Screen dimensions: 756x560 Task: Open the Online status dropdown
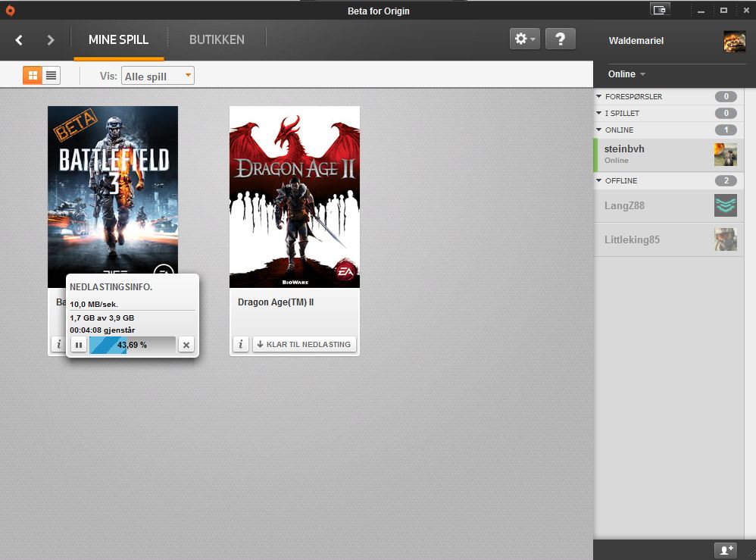point(626,74)
